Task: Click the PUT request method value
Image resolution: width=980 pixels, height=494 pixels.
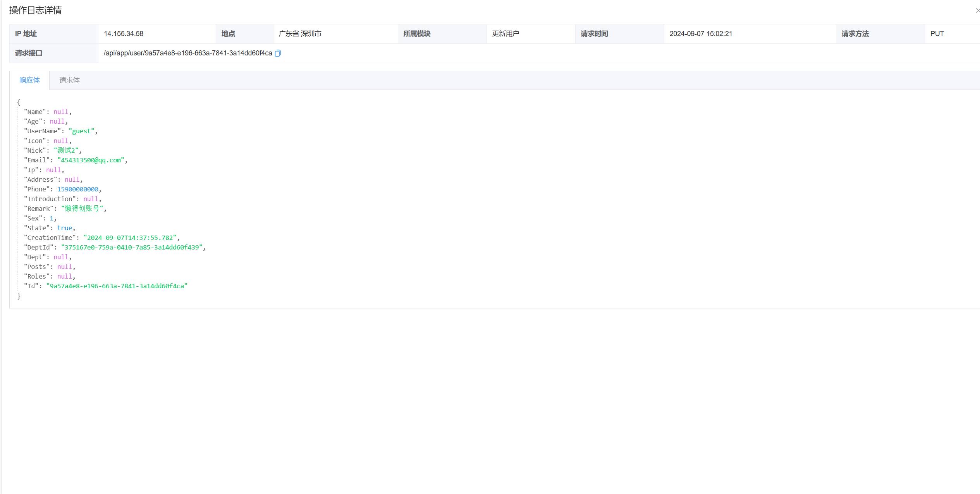Action: (937, 34)
